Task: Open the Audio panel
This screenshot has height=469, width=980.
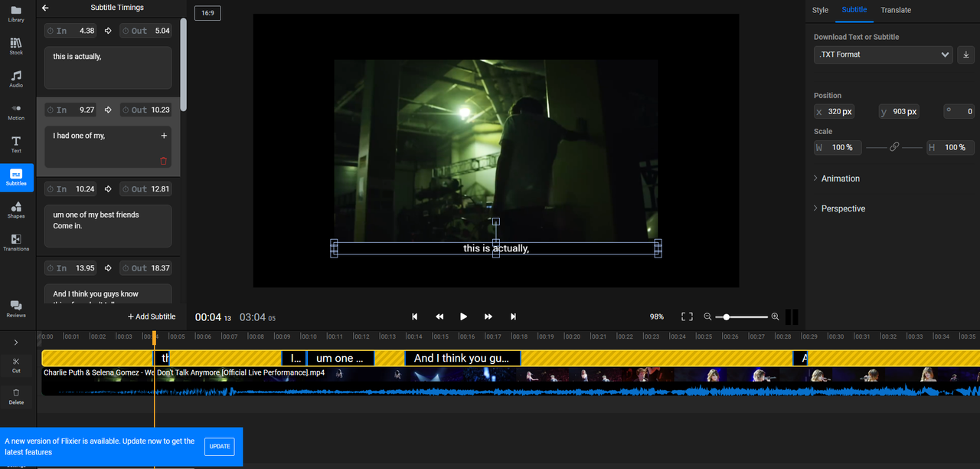Action: pos(16,79)
